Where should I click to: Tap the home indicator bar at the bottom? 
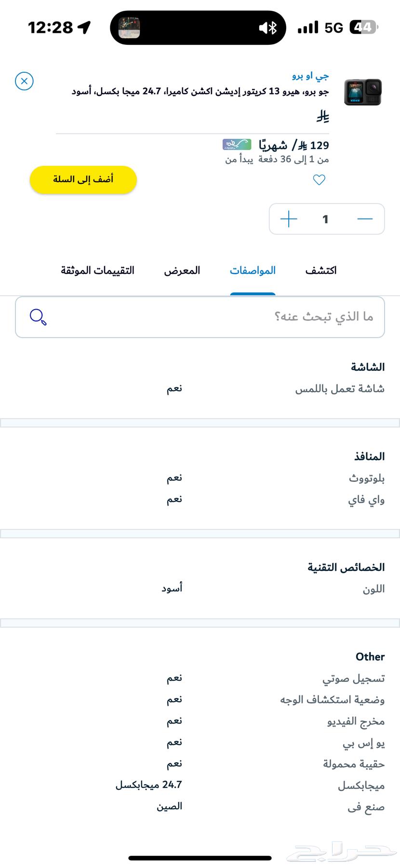point(200,858)
